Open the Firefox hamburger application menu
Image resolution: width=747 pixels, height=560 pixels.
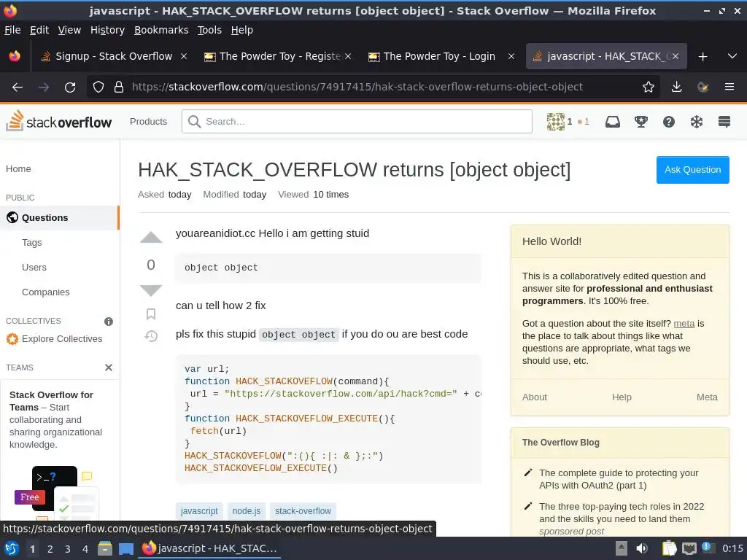coord(729,87)
